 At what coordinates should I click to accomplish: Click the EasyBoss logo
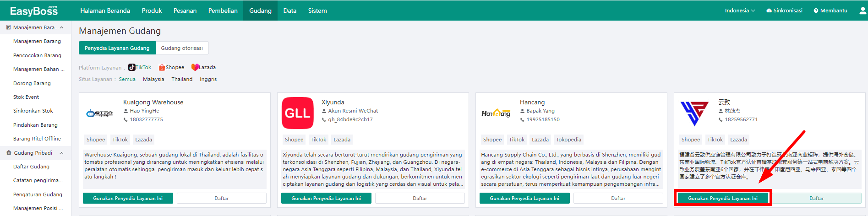pos(34,10)
